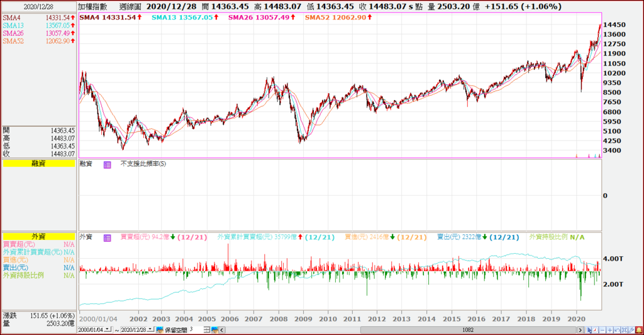This screenshot has height=335, width=644.
Task: Click the scrollbar left arrow button
Action: click(x=222, y=330)
